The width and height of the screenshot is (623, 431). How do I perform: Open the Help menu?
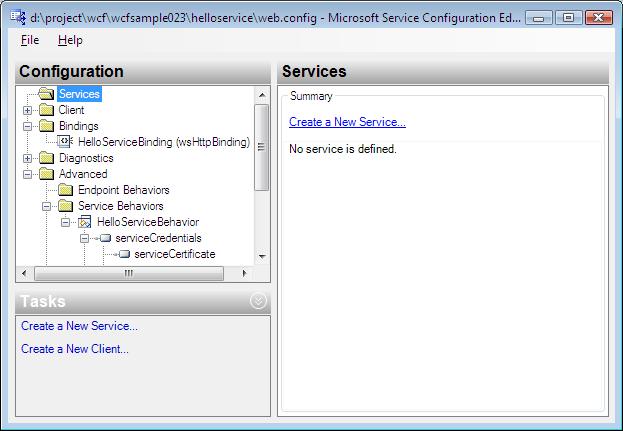pyautogui.click(x=70, y=40)
